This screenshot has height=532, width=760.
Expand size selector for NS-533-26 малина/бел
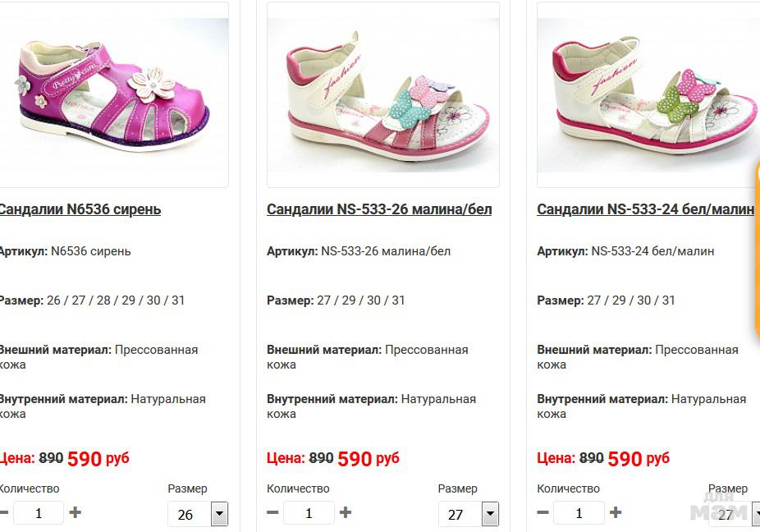pyautogui.click(x=490, y=515)
